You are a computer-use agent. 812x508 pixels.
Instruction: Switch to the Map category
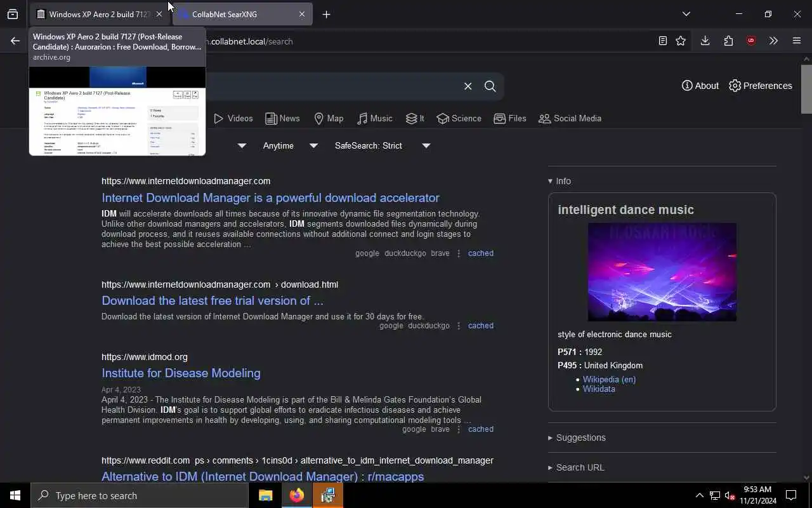(329, 118)
